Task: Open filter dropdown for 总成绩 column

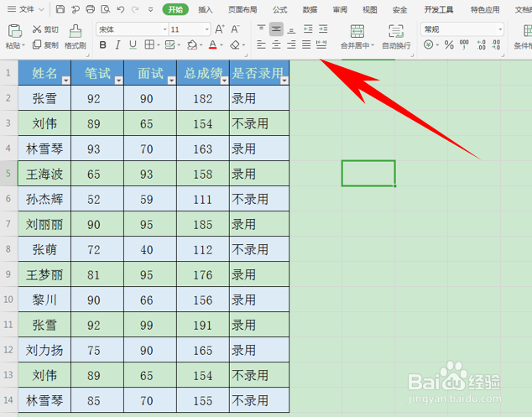Action: [224, 81]
